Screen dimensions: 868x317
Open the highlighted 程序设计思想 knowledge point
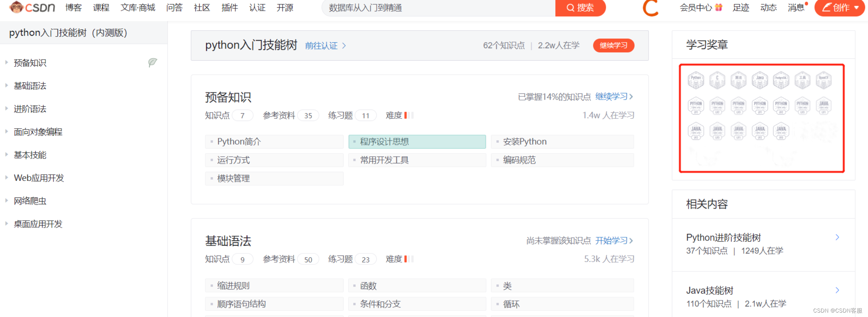point(417,142)
